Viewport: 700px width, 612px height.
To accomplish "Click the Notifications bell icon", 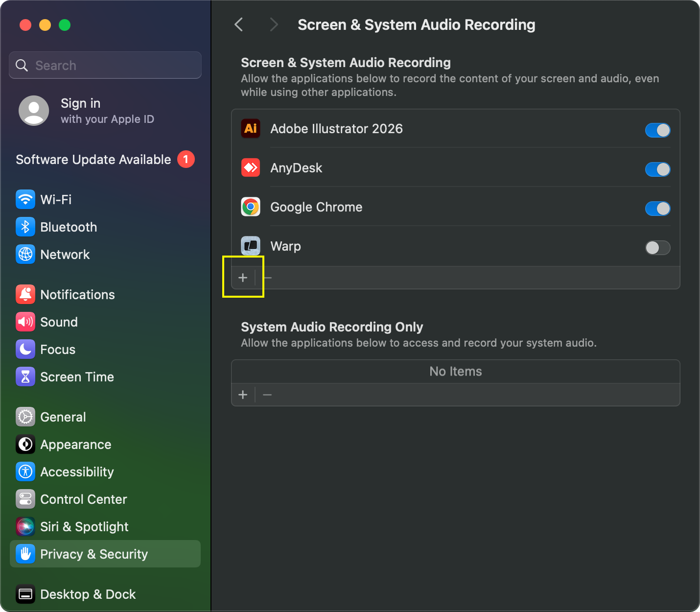I will (x=25, y=294).
